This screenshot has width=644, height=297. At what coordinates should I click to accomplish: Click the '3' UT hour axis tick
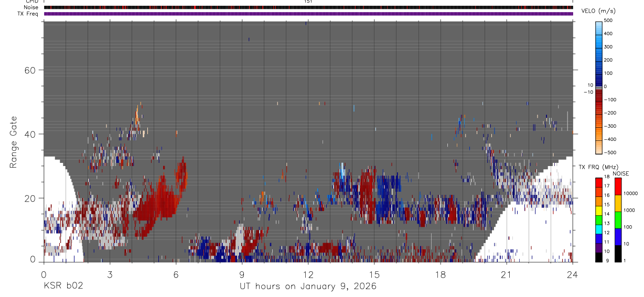(x=110, y=274)
